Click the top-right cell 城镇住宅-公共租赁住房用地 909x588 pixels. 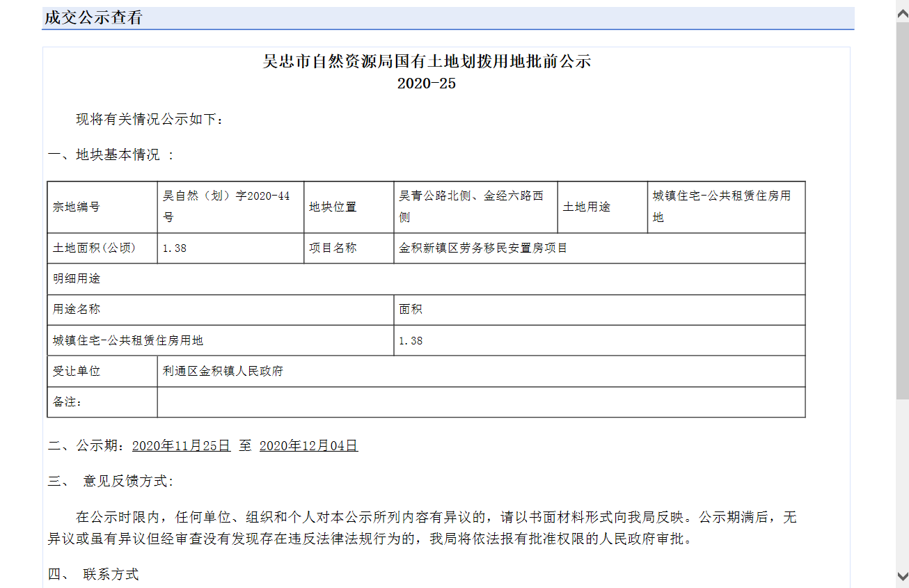tap(727, 207)
